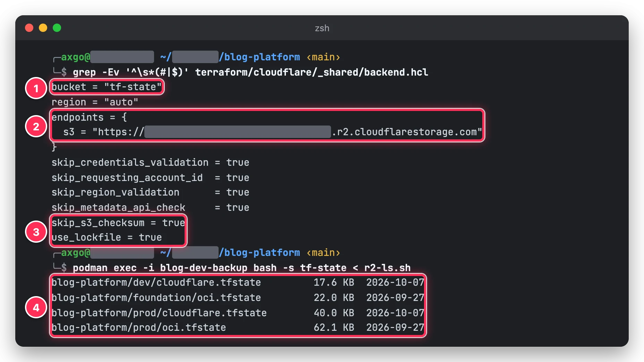Viewport: 644px width, 362px height.
Task: Maximize the zsh window with green button
Action: 57,28
